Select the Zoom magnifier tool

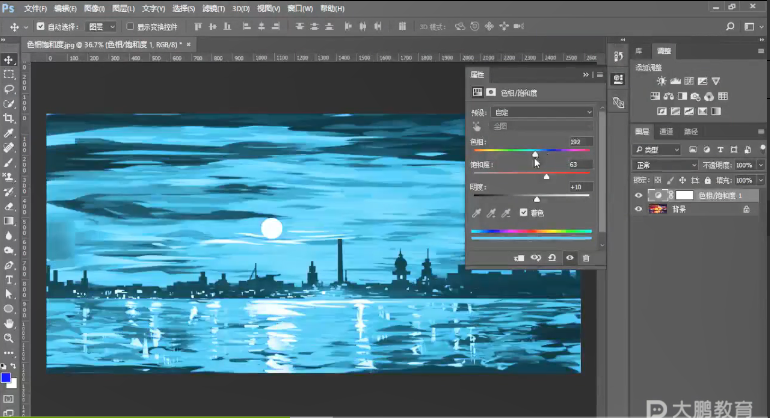(x=9, y=339)
